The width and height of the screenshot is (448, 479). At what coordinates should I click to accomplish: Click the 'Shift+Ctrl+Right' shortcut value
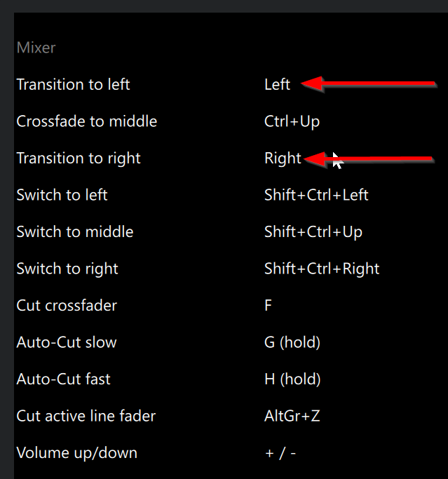322,269
